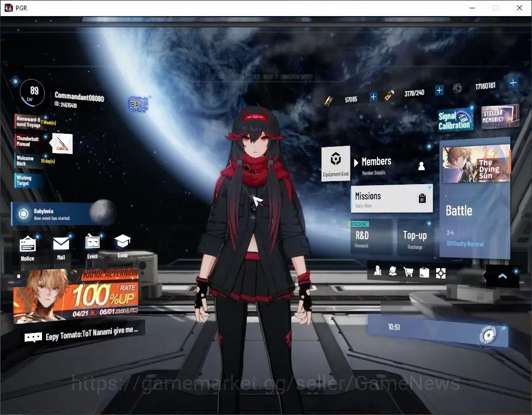Open the Notice board icon
Screen dimensions: 532x415
[27, 244]
